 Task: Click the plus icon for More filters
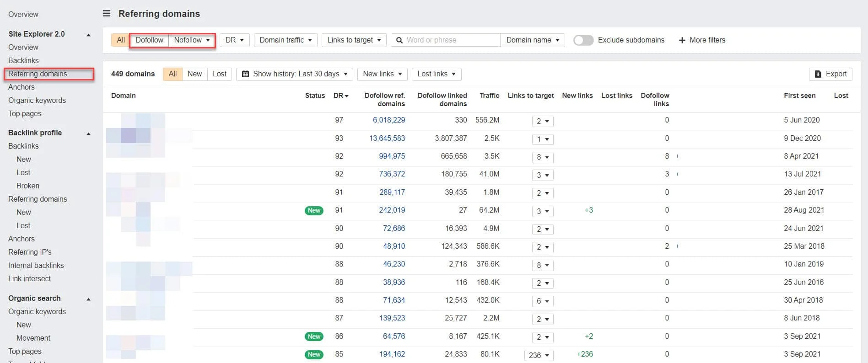pyautogui.click(x=682, y=40)
